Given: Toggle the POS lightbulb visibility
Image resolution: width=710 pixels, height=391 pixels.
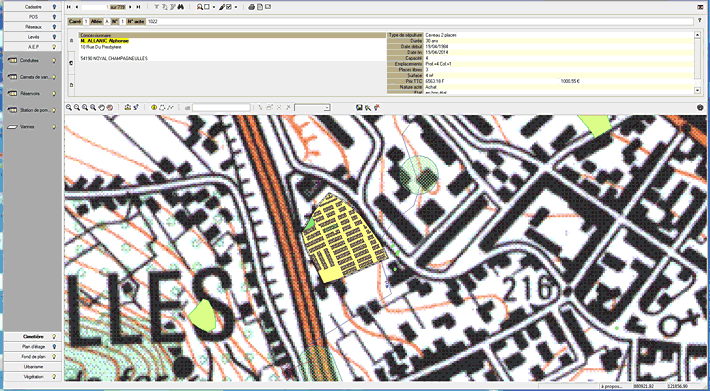Looking at the screenshot, I should coord(54,17).
